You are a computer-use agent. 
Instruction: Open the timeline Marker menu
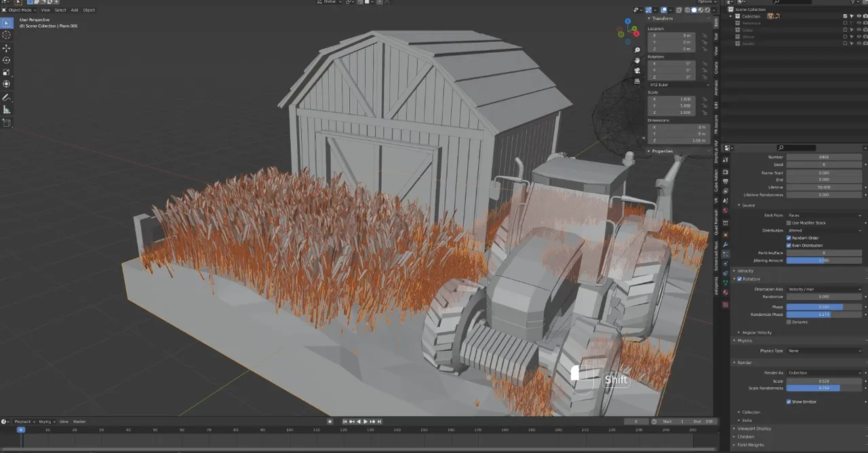[79, 422]
